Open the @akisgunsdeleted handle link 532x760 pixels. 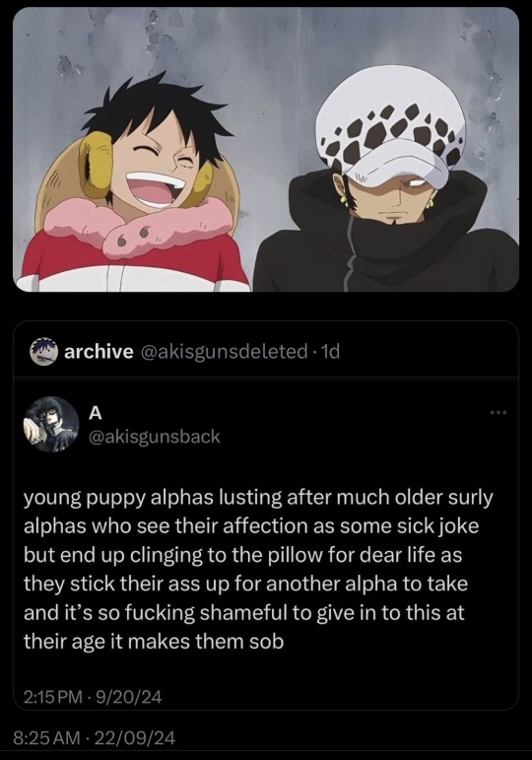(224, 351)
